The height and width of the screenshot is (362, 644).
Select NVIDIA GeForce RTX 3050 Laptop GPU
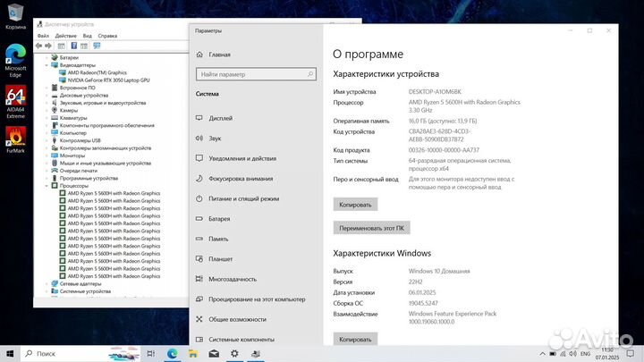coord(108,80)
